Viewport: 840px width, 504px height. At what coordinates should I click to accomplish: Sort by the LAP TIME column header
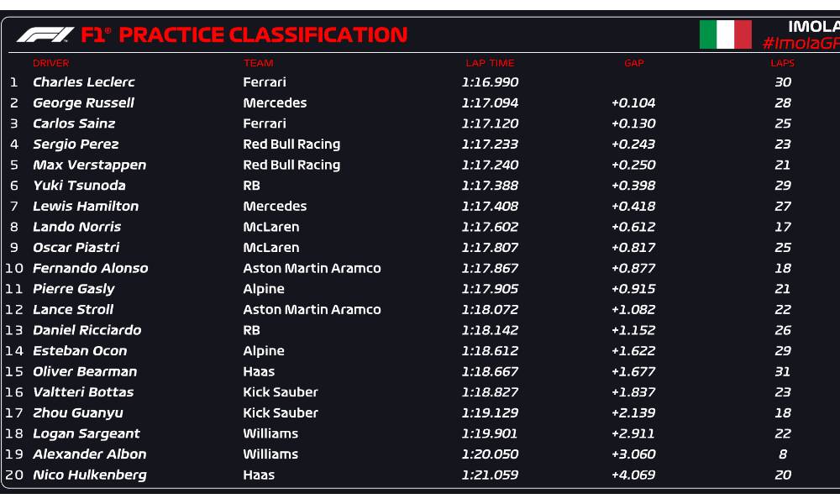click(490, 63)
